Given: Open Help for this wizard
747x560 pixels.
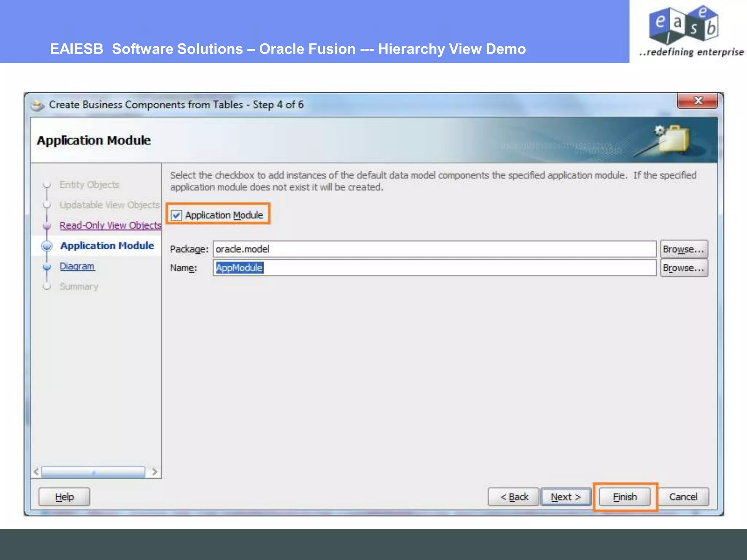Looking at the screenshot, I should (64, 497).
